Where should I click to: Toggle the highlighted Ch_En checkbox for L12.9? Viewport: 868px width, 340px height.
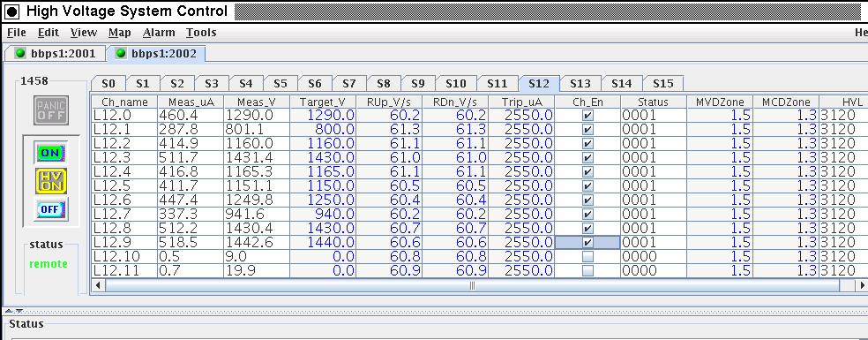pyautogui.click(x=587, y=242)
